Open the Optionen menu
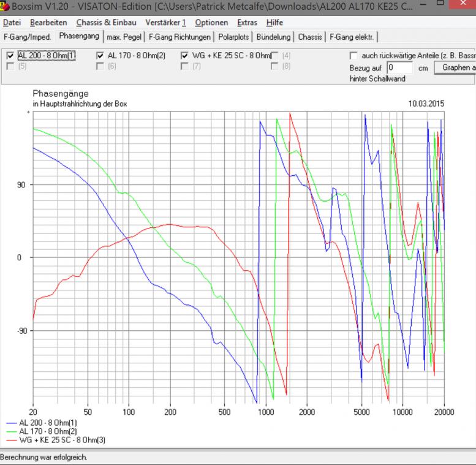 pos(211,23)
